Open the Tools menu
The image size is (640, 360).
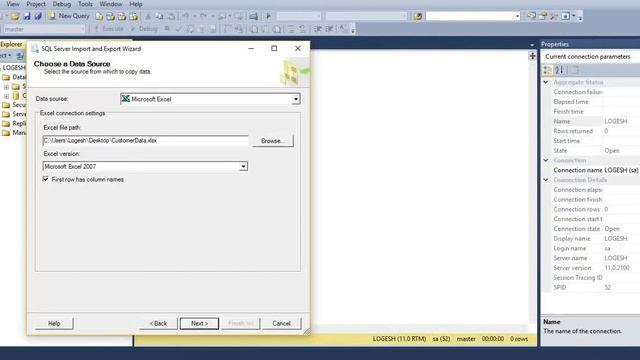coord(85,4)
